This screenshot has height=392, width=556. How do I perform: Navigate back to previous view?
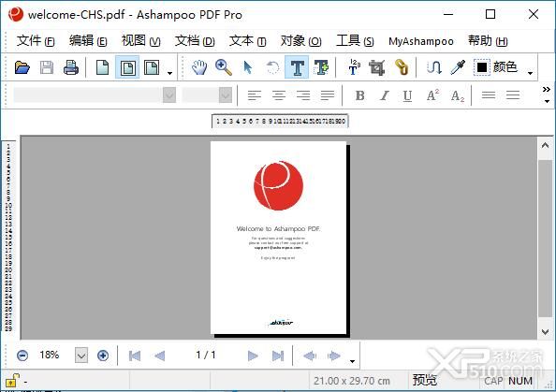(x=310, y=356)
